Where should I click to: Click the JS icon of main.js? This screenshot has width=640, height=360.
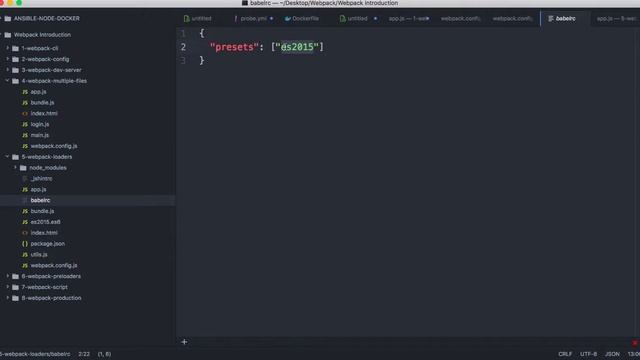tap(25, 135)
